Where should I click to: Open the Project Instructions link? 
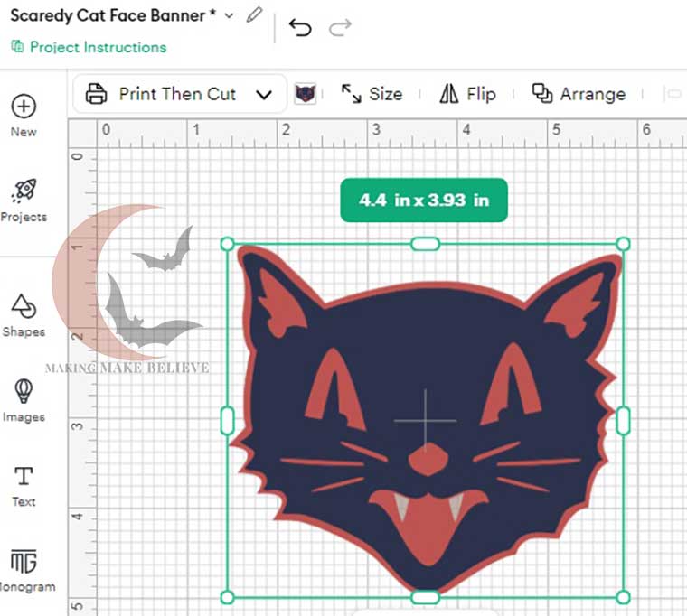click(89, 47)
